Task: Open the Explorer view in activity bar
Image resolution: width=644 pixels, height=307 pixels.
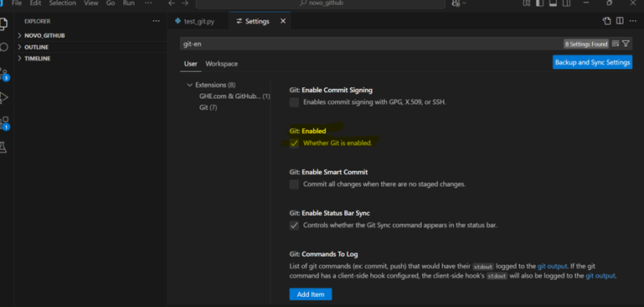Action: coord(3,23)
